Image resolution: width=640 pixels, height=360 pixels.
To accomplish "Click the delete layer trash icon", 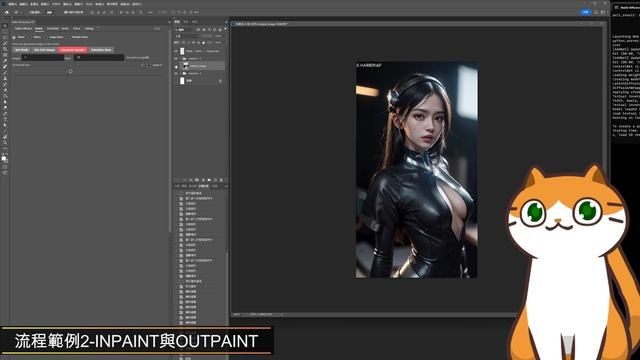I will point(221,180).
